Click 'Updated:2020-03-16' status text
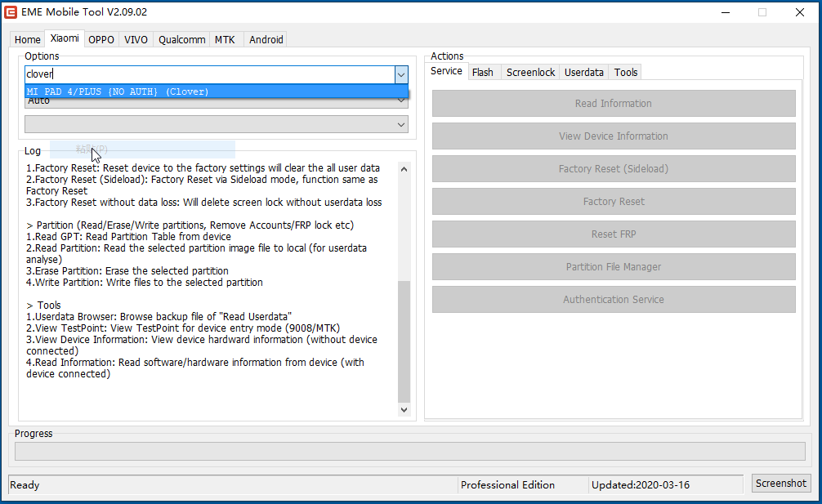The image size is (822, 504). pyautogui.click(x=641, y=485)
